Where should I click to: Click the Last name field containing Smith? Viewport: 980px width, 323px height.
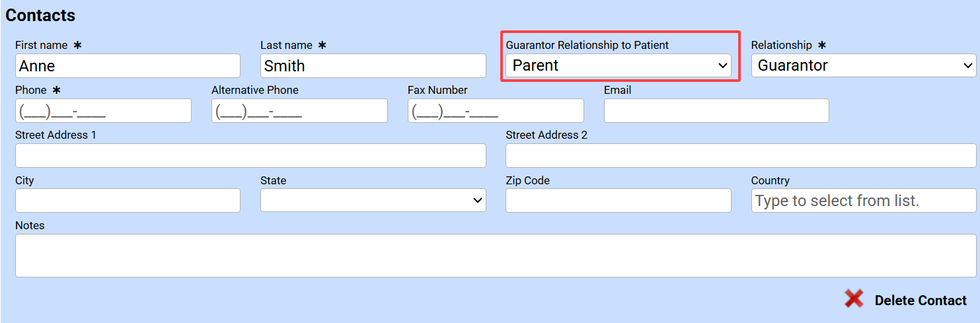point(373,65)
